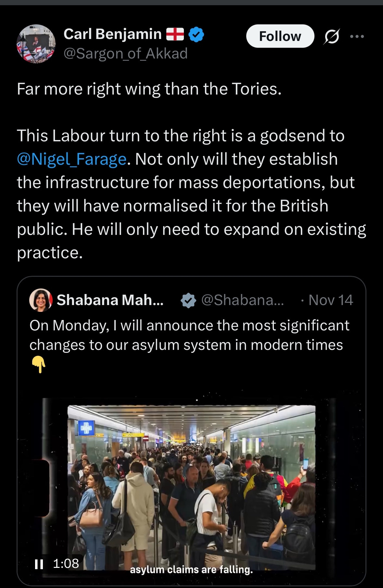Screen dimensions: 383x588
Task: Click the Carl Benjamin display name
Action: (x=112, y=34)
